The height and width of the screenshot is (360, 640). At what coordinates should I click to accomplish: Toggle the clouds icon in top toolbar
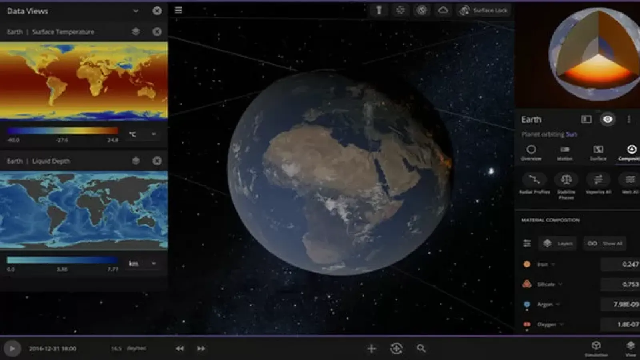tap(443, 10)
